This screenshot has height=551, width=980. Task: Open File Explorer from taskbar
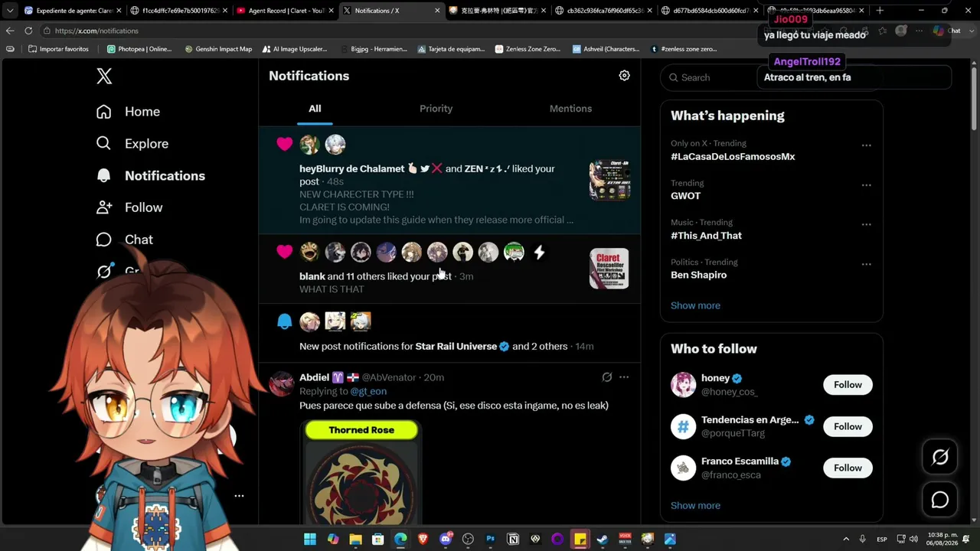tap(355, 540)
